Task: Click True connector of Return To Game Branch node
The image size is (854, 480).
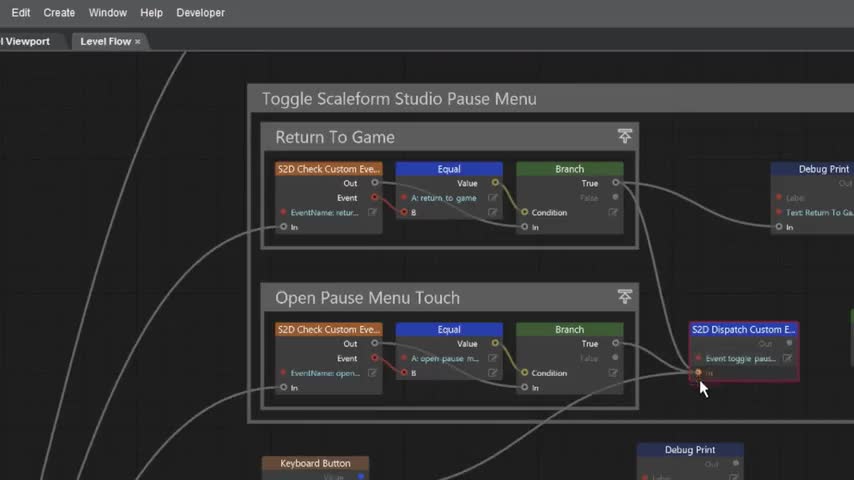Action: coord(615,183)
